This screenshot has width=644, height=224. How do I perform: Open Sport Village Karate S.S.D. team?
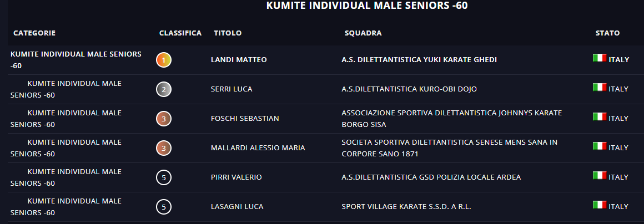pos(406,207)
